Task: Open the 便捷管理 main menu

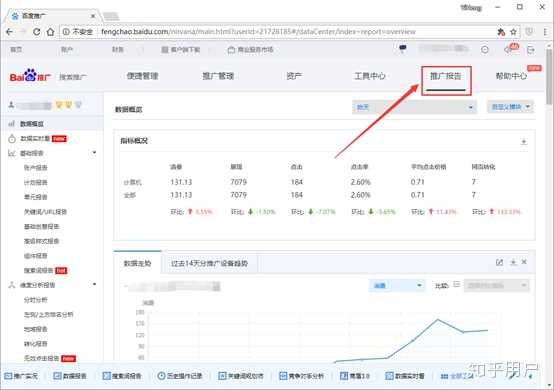Action: pos(142,76)
